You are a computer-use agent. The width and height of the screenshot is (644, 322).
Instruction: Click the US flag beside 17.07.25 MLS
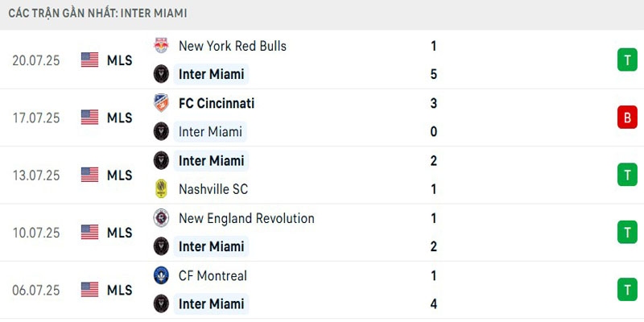pos(89,118)
